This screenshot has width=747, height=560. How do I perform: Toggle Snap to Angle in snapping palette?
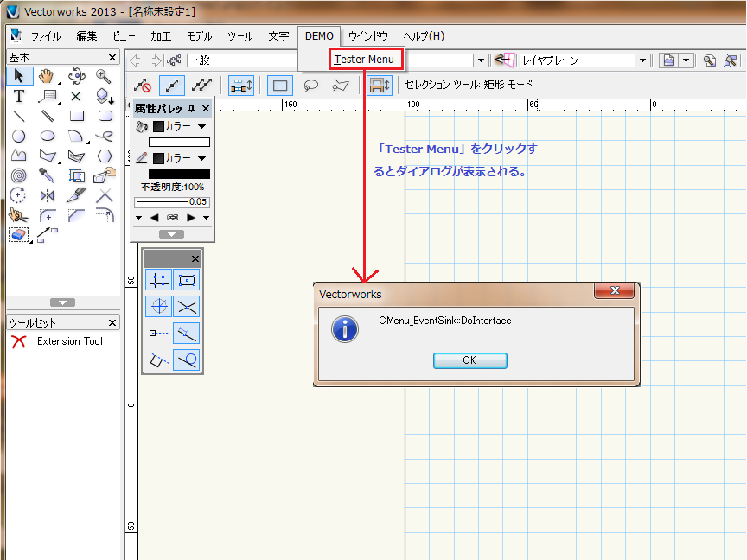[158, 307]
